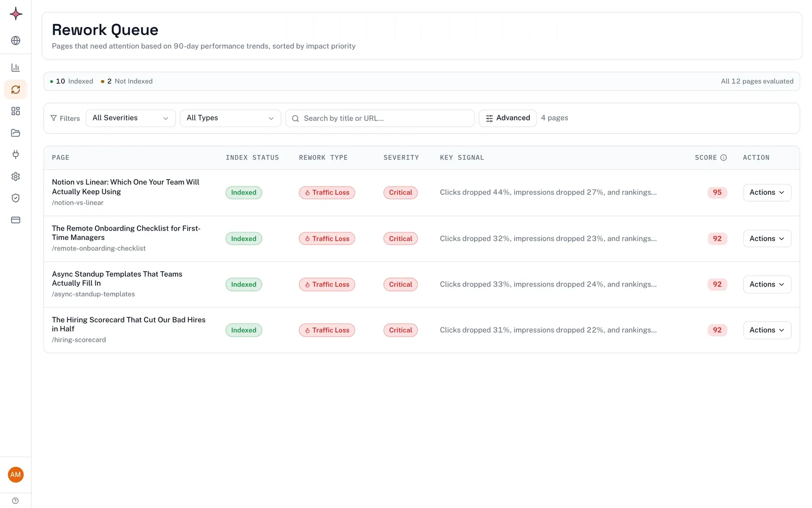Open Actions menu for Hiring Scorecard
The width and height of the screenshot is (812, 508).
click(767, 330)
